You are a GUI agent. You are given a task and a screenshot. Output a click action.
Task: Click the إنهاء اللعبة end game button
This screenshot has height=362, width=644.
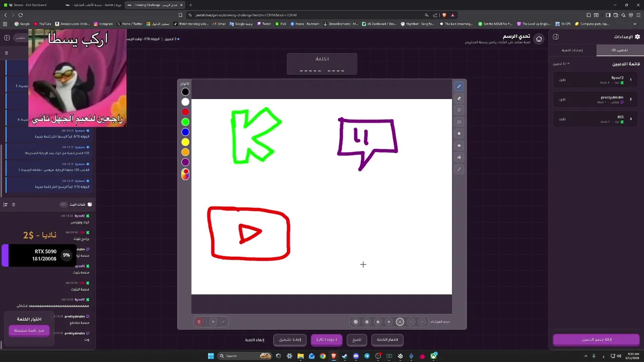(255, 340)
